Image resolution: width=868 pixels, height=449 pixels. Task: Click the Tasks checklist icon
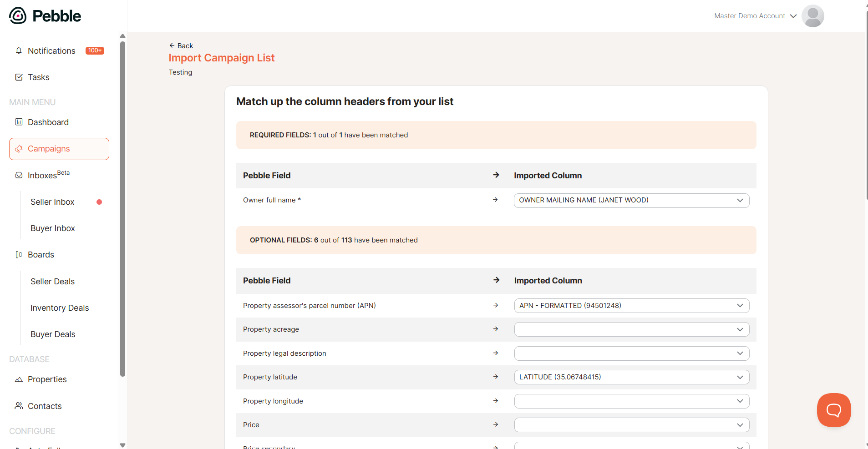click(19, 77)
